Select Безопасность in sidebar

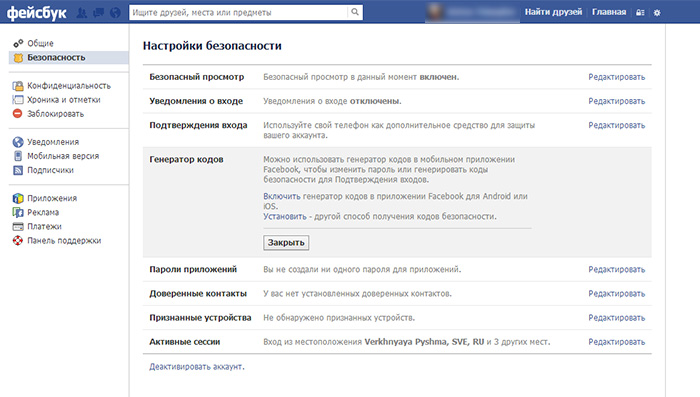56,58
